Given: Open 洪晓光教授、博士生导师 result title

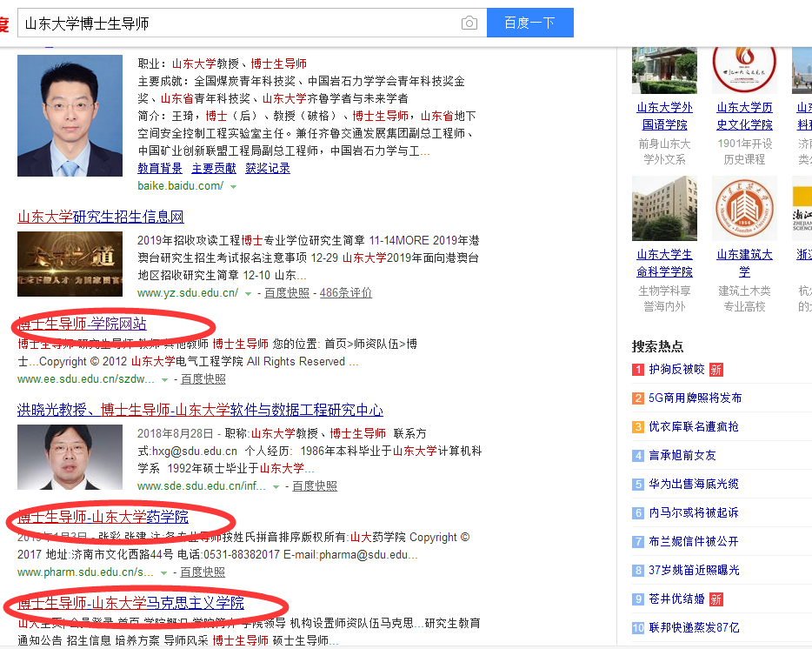Looking at the screenshot, I should pos(201,410).
